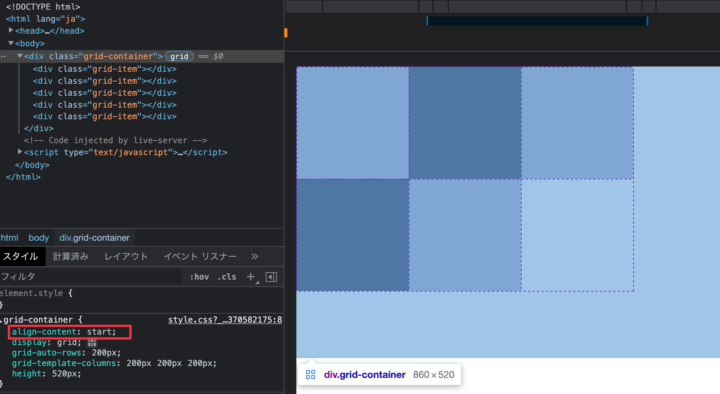This screenshot has height=394, width=720.
Task: Switch to the 計算済み tab
Action: 71,256
